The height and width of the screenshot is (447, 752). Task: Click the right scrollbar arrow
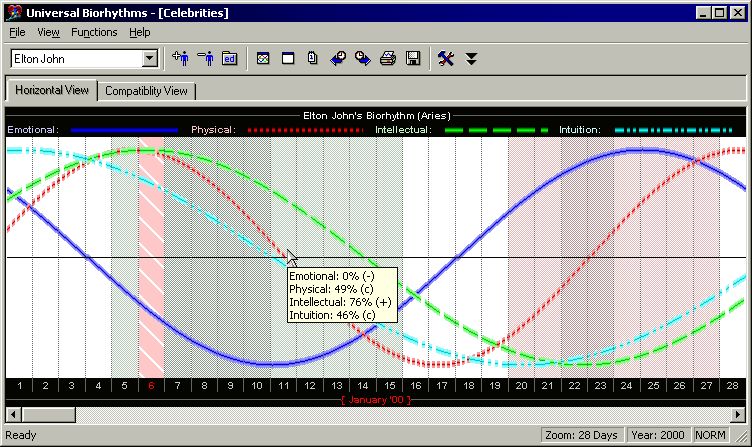[739, 414]
